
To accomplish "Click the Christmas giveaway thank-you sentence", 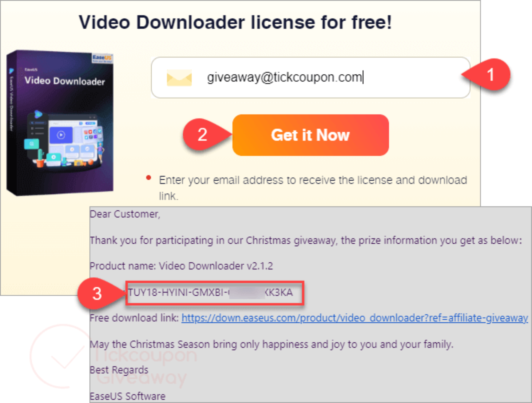I will [x=306, y=240].
